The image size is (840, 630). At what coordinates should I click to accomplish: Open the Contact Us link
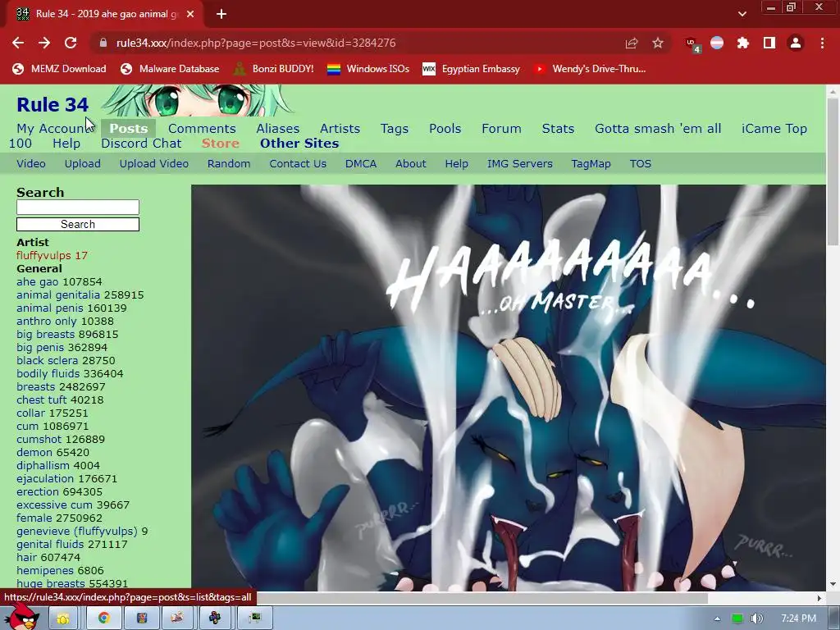[298, 164]
